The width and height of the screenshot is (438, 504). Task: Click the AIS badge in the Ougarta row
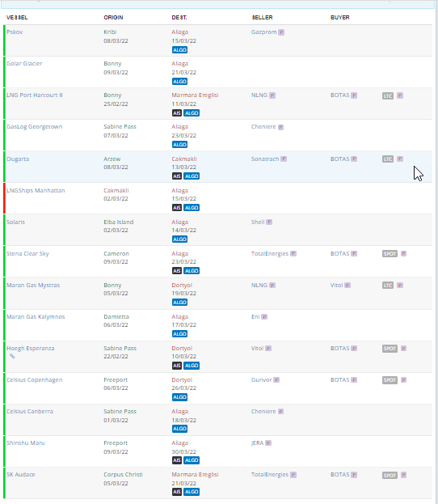(x=177, y=176)
